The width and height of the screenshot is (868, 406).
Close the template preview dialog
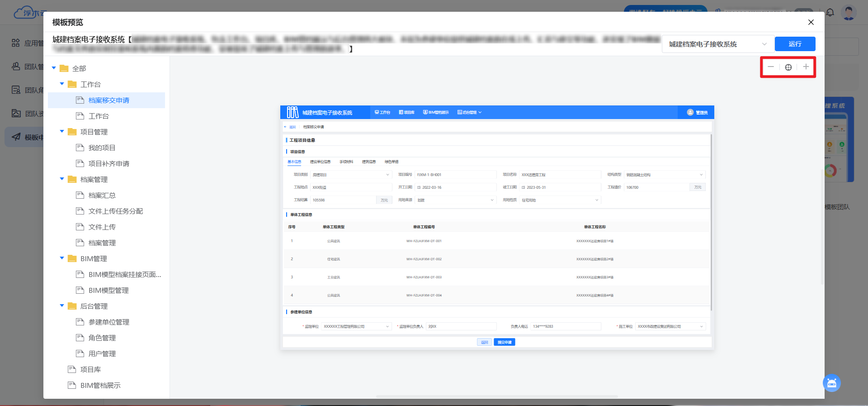[811, 22]
